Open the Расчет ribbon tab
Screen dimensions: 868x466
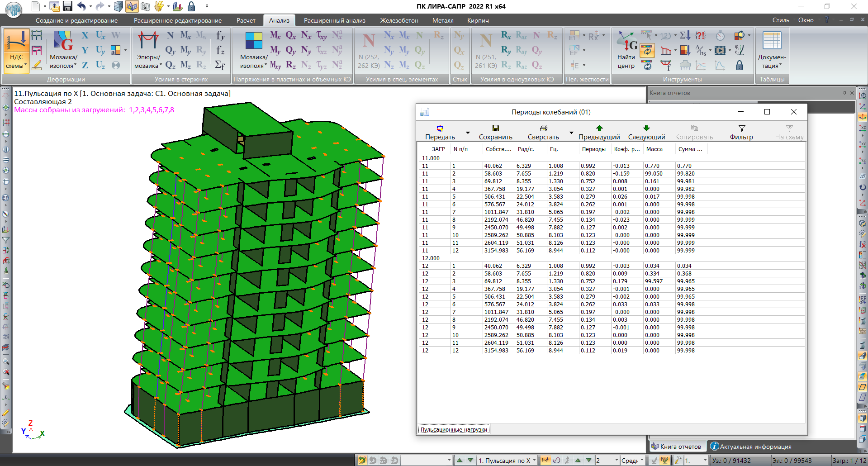246,20
